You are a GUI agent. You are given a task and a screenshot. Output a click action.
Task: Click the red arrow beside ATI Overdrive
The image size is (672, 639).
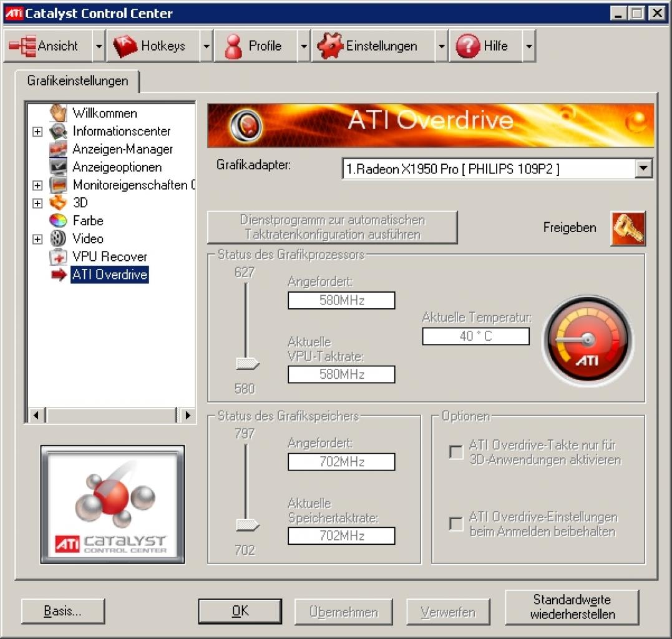pyautogui.click(x=59, y=275)
